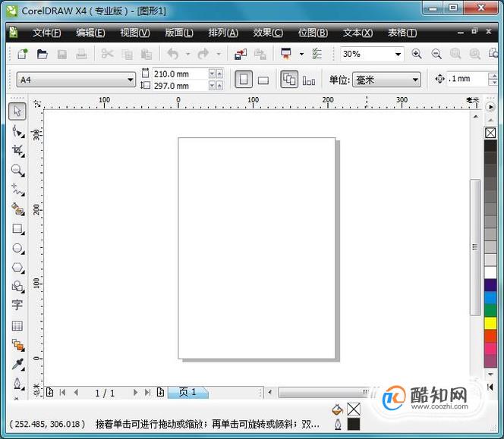Viewport: 504px width, 439px height.
Task: Open the 位图(B) menu
Action: 313,33
